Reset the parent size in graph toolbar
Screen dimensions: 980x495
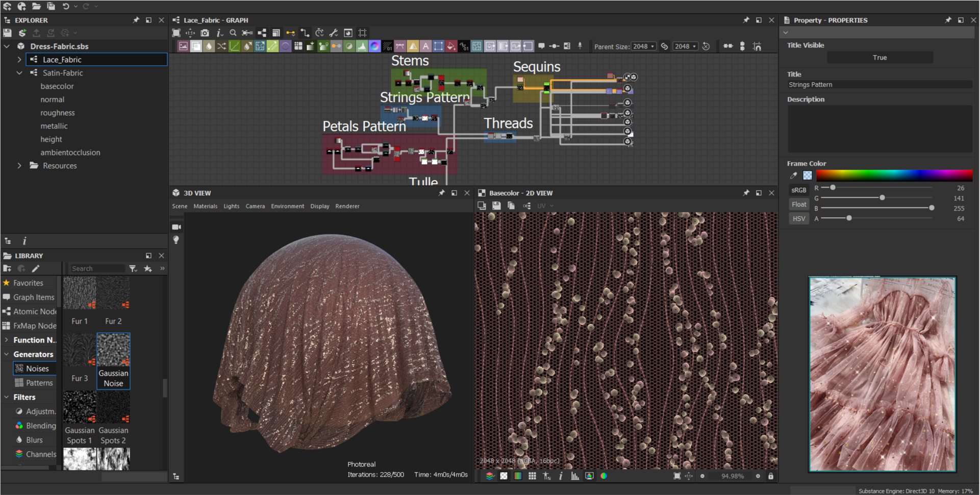[x=706, y=46]
